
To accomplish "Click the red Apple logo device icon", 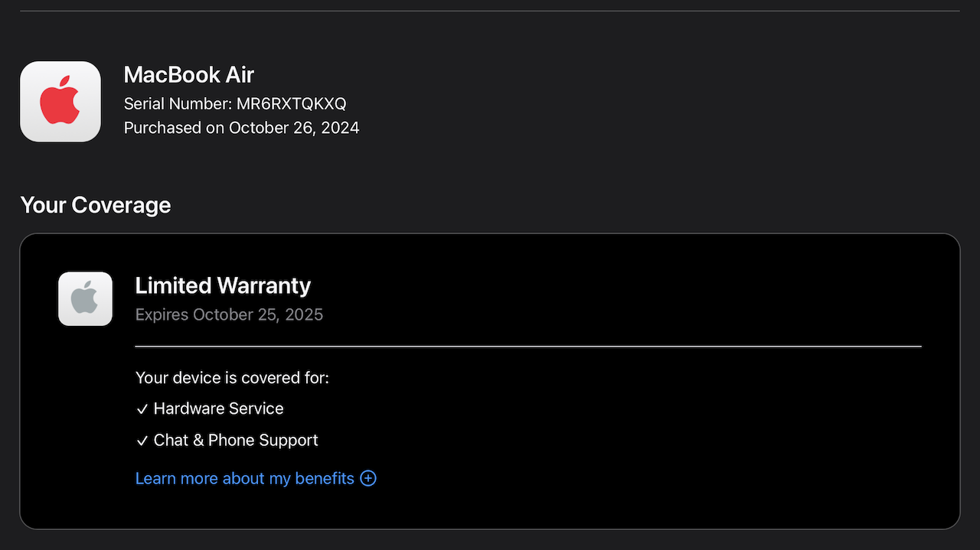I will [x=60, y=101].
